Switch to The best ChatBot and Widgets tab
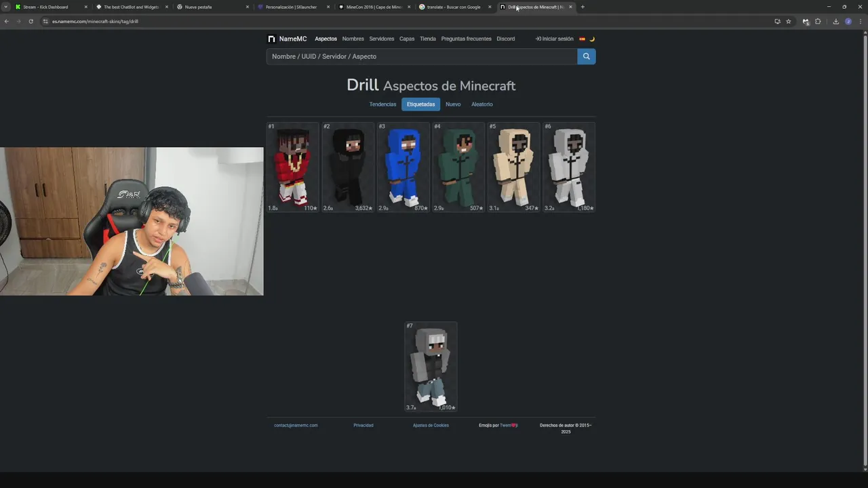The image size is (868, 488). click(132, 7)
